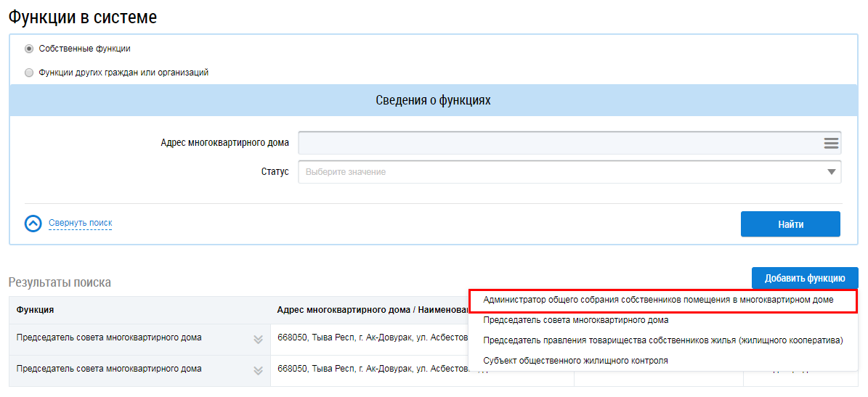Open the "Статус" dropdown arrow
Viewport: 868px width, 397px height.
click(x=831, y=172)
